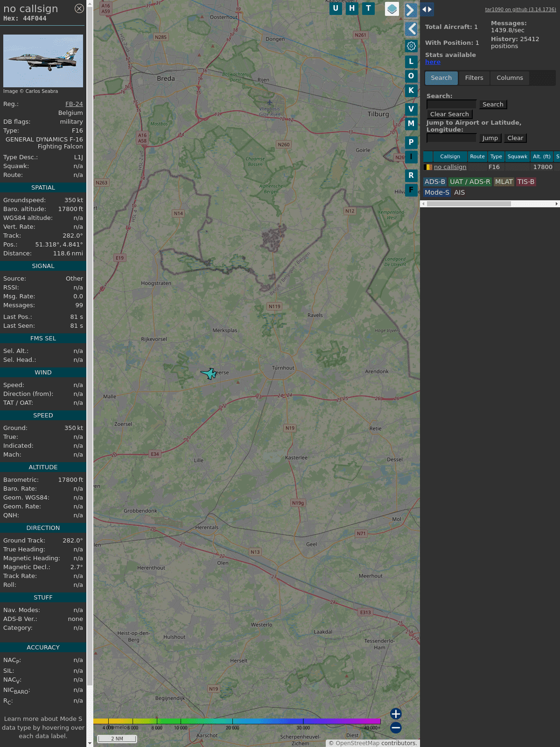Click the TIS-B source legend label
The width and height of the screenshot is (560, 747).
(526, 182)
